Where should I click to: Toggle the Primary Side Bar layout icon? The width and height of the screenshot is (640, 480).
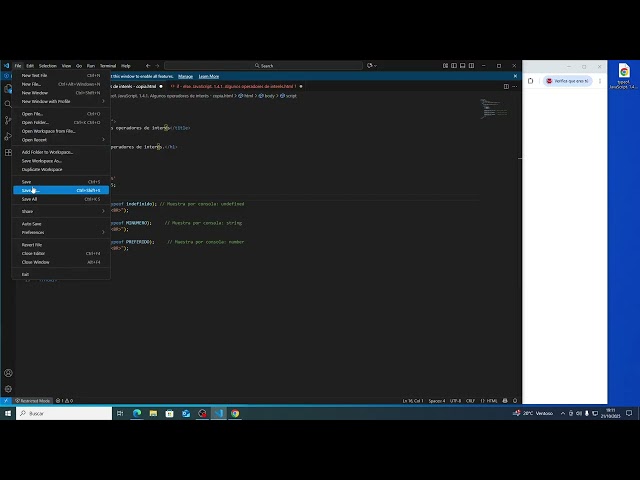454,65
